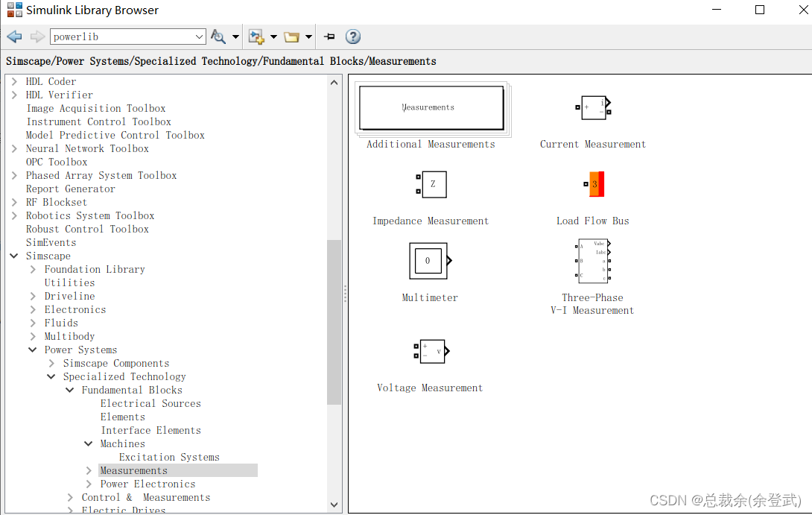Click the open folder icon
The height and width of the screenshot is (515, 812).
pyautogui.click(x=291, y=37)
